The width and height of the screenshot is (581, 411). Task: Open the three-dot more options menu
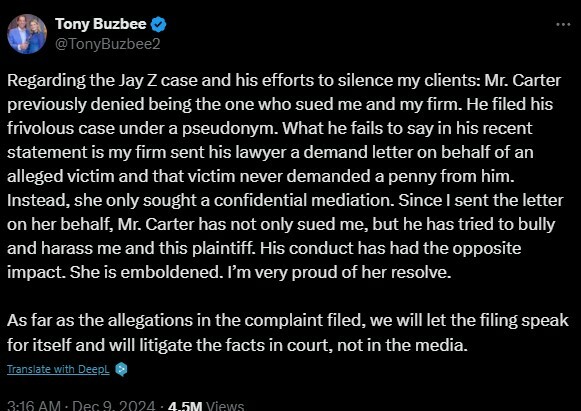pos(563,24)
